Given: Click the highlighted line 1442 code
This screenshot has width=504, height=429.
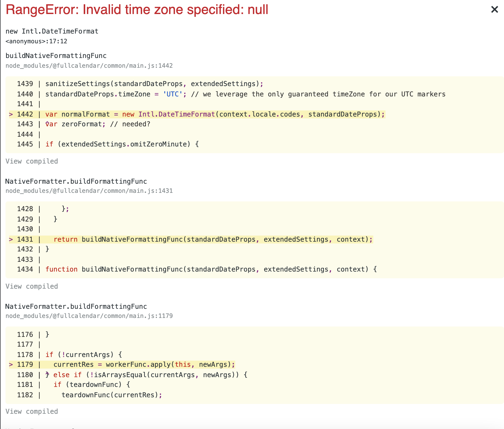Looking at the screenshot, I should tap(214, 114).
